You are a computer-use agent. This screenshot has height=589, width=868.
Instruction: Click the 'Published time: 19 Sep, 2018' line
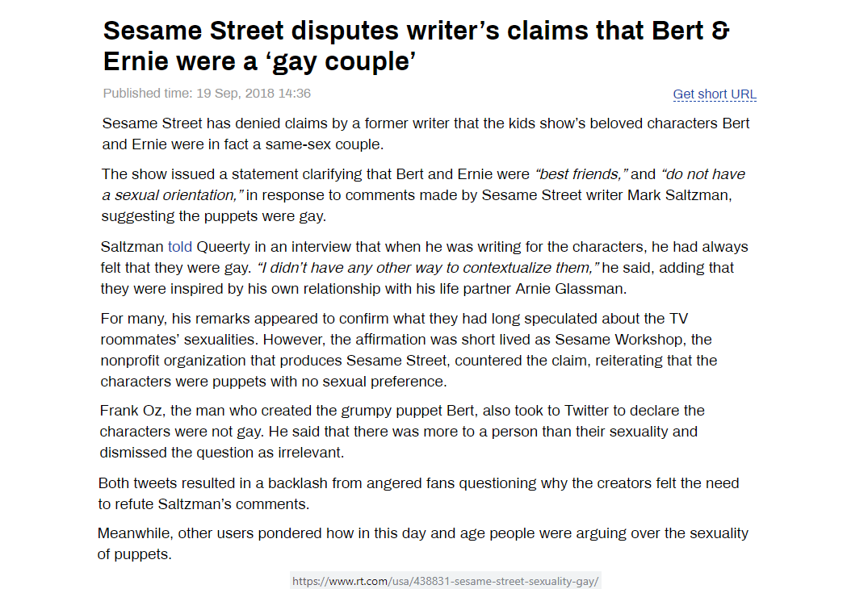[x=207, y=94]
